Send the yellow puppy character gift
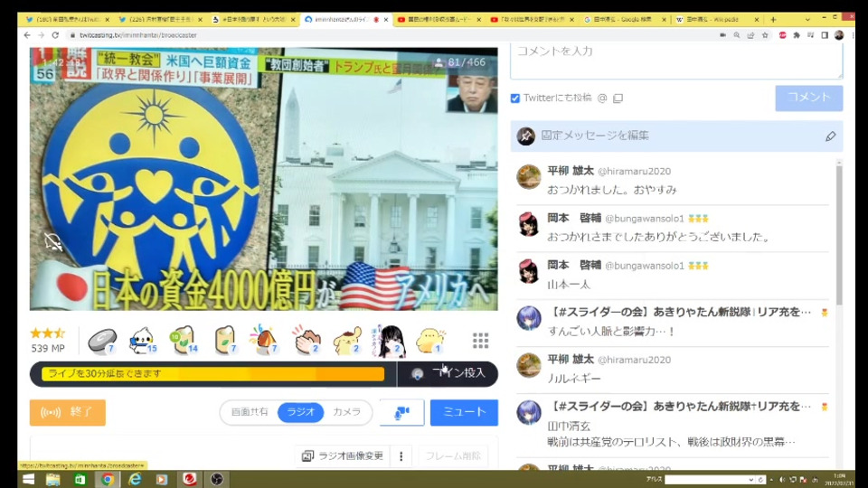The image size is (868, 488). point(347,341)
